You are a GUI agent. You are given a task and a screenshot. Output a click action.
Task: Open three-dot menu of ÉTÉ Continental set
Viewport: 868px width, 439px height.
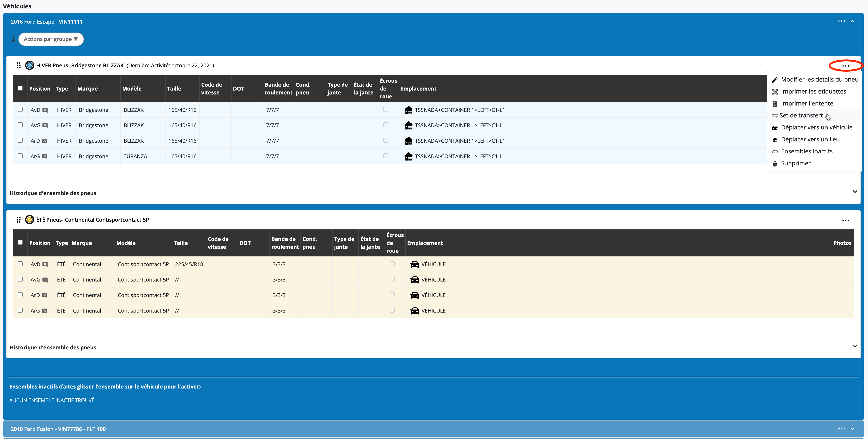845,220
